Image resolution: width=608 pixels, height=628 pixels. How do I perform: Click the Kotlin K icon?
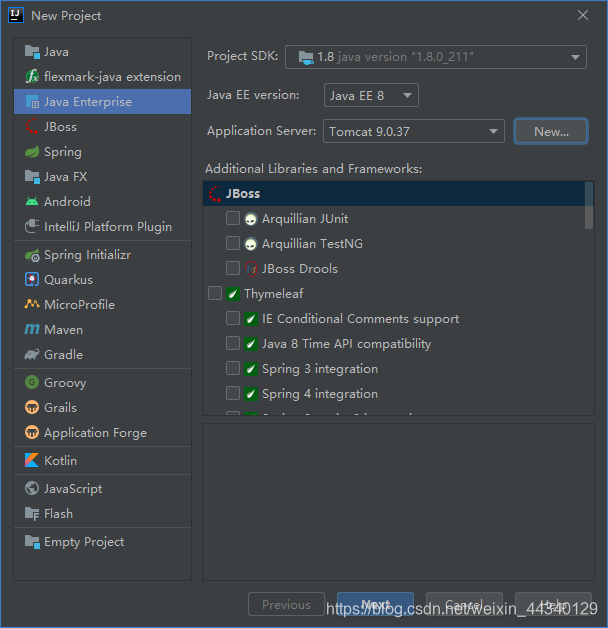[32, 461]
